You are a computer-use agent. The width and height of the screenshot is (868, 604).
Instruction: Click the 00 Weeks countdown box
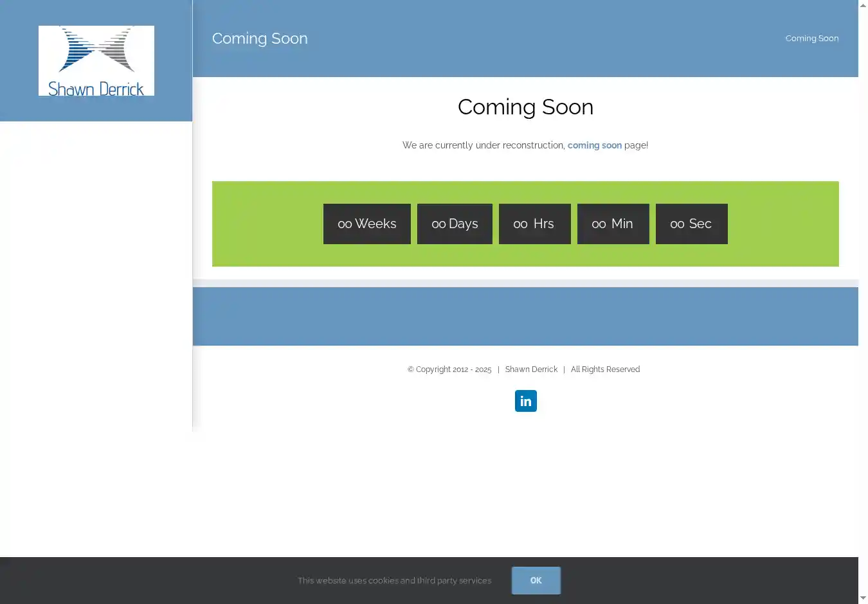366,224
